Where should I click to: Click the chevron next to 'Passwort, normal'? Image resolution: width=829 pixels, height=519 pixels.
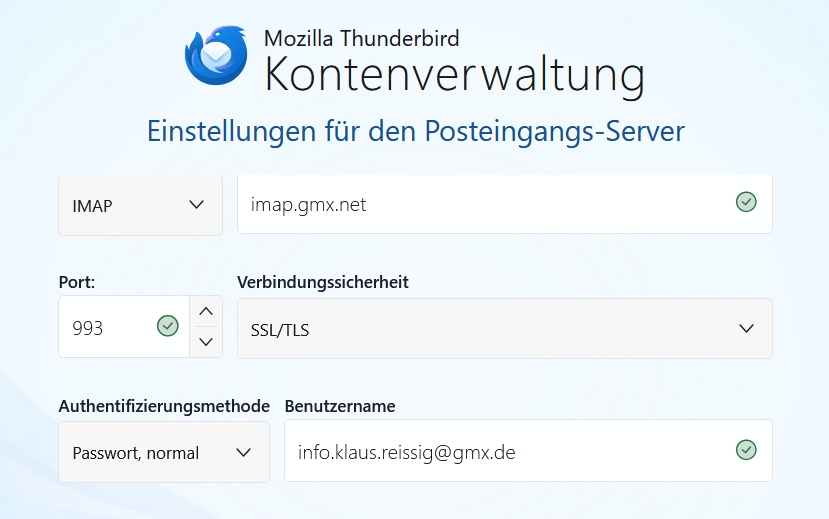[243, 452]
